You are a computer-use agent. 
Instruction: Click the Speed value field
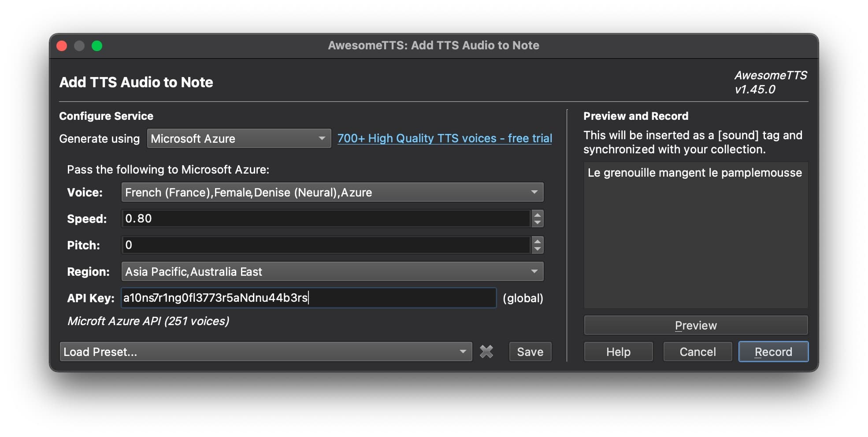pyautogui.click(x=326, y=218)
